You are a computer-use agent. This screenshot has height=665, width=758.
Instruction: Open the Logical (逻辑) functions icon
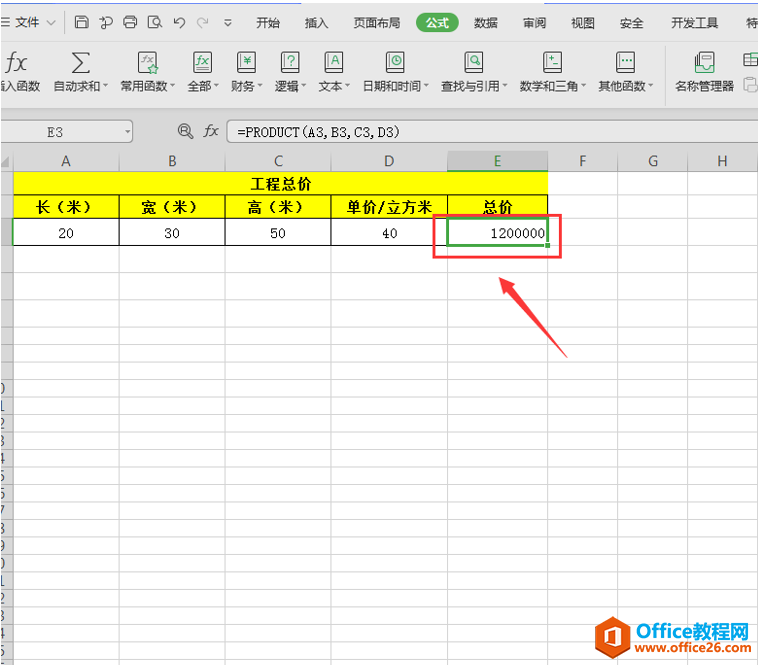pos(290,64)
